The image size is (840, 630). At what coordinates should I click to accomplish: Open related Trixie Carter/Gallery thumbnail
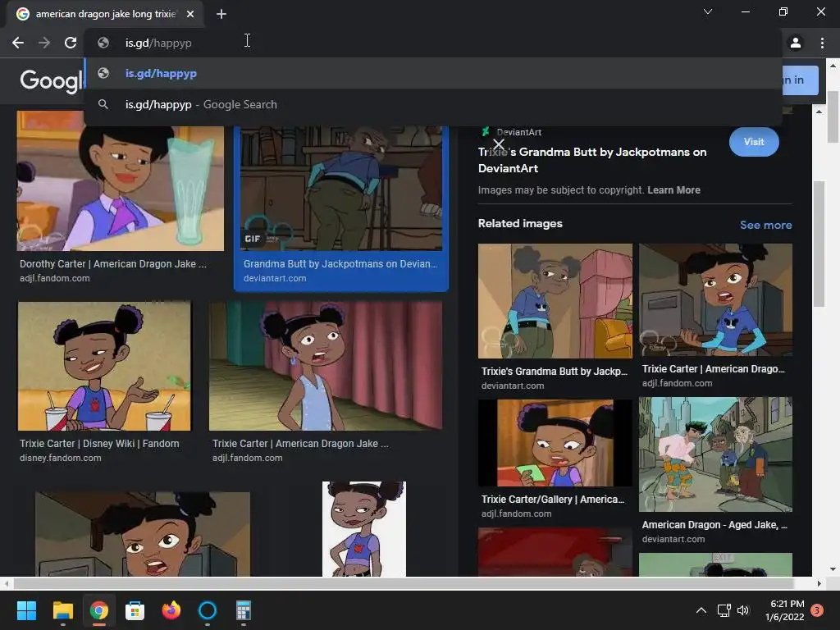(x=555, y=442)
